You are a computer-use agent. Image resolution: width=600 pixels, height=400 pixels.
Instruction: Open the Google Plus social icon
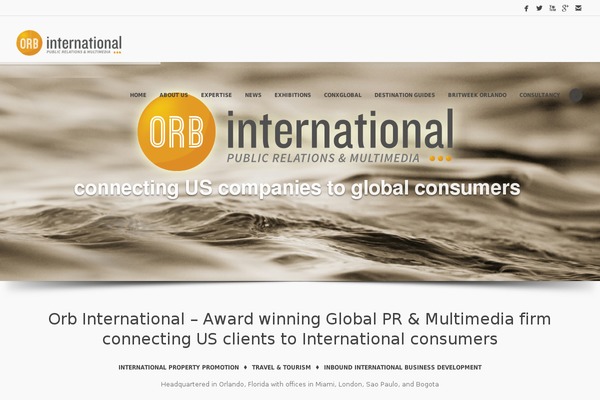(565, 8)
